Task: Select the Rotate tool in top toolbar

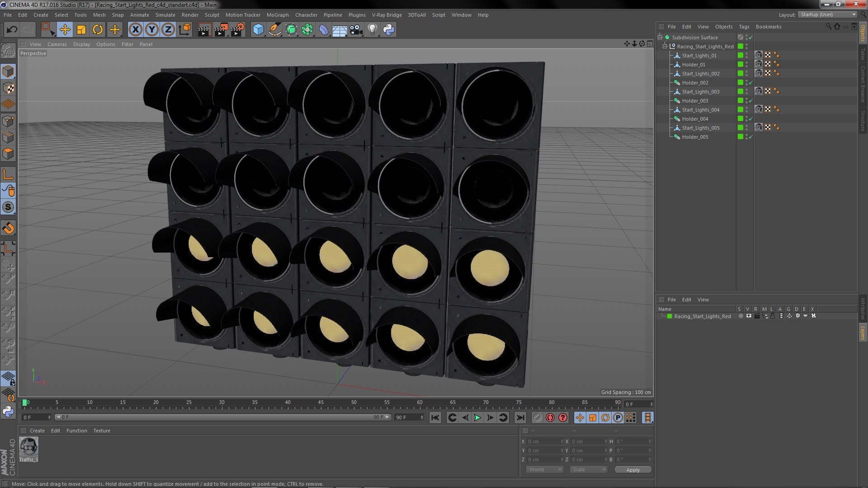Action: (98, 30)
